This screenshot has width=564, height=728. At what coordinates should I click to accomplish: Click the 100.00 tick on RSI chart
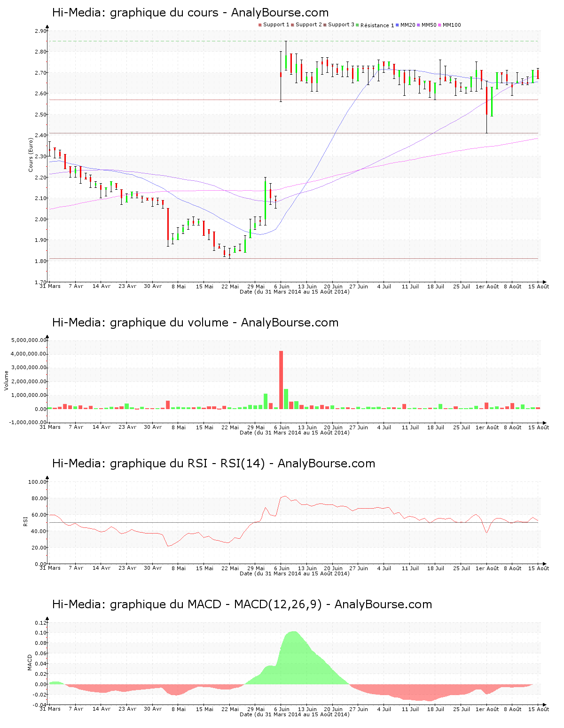click(x=38, y=482)
